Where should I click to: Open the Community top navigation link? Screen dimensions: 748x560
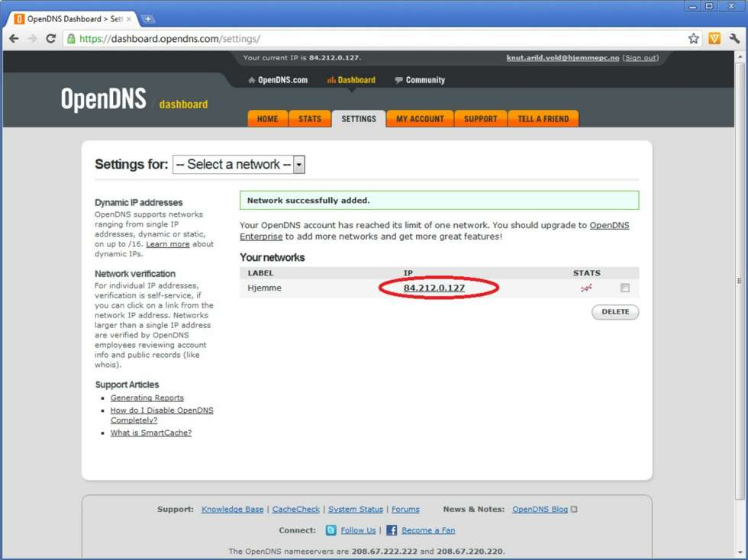coord(420,80)
